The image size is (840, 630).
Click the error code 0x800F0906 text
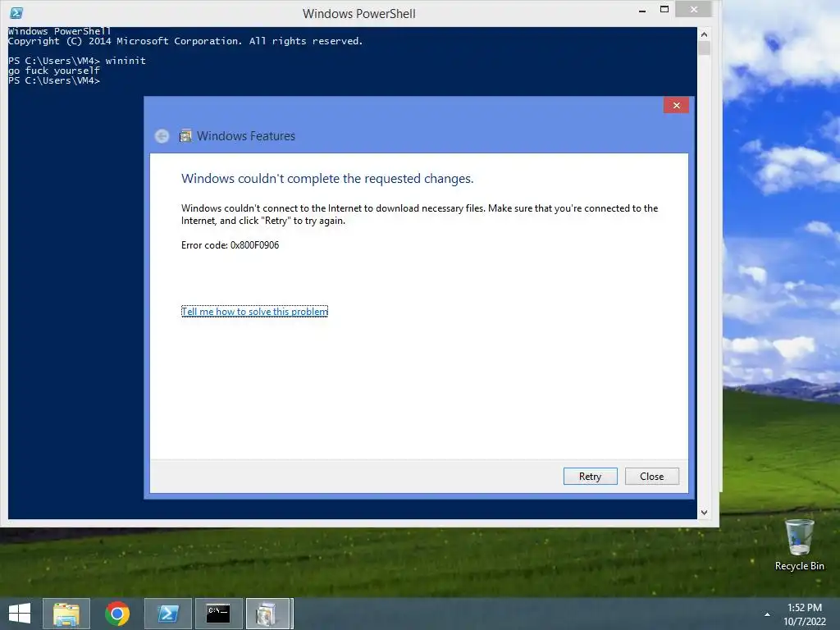254,244
